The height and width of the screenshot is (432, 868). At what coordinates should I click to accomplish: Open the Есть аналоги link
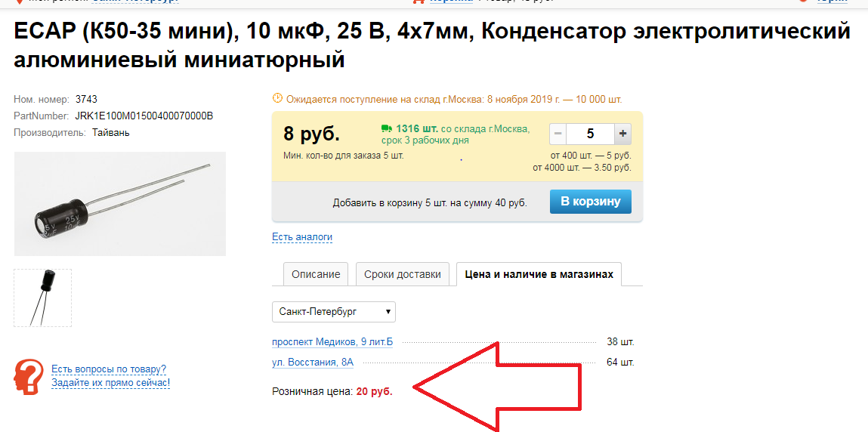302,236
